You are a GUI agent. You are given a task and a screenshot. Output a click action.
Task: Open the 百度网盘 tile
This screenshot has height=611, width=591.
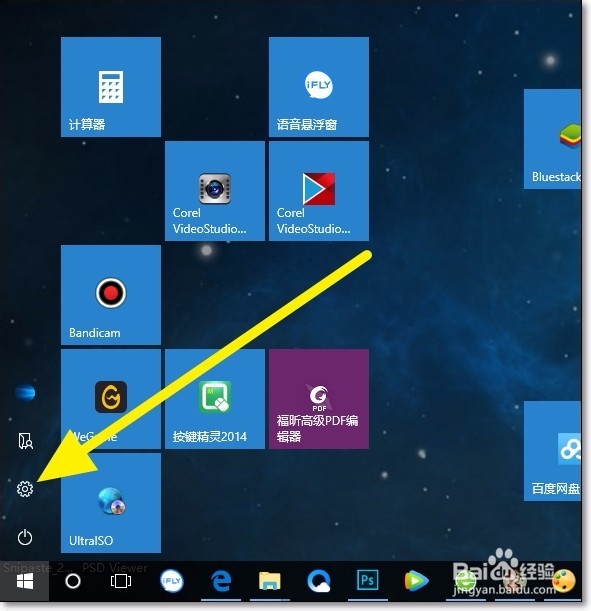(x=552, y=451)
